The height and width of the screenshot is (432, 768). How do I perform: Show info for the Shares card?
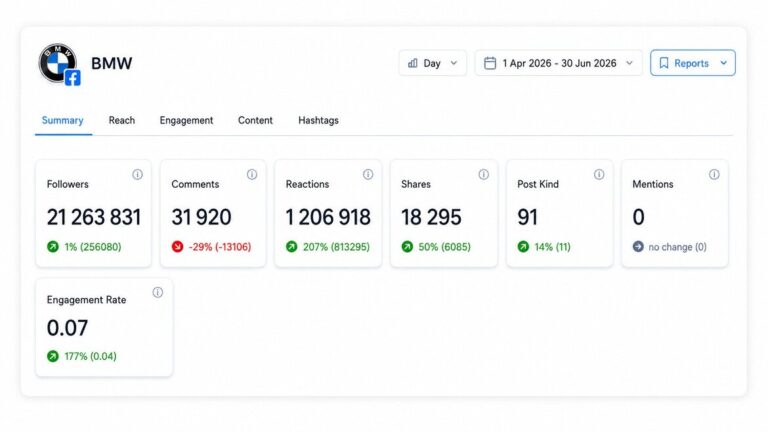[483, 174]
